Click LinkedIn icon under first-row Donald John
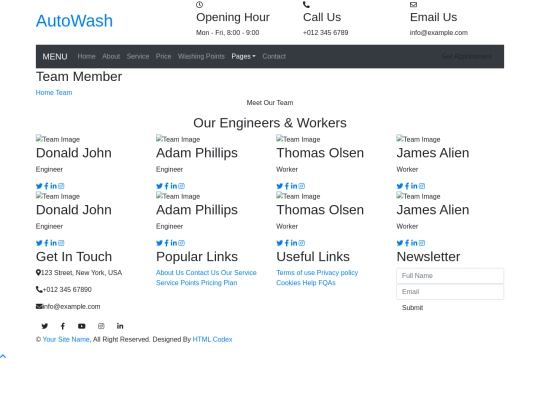 pyautogui.click(x=53, y=186)
